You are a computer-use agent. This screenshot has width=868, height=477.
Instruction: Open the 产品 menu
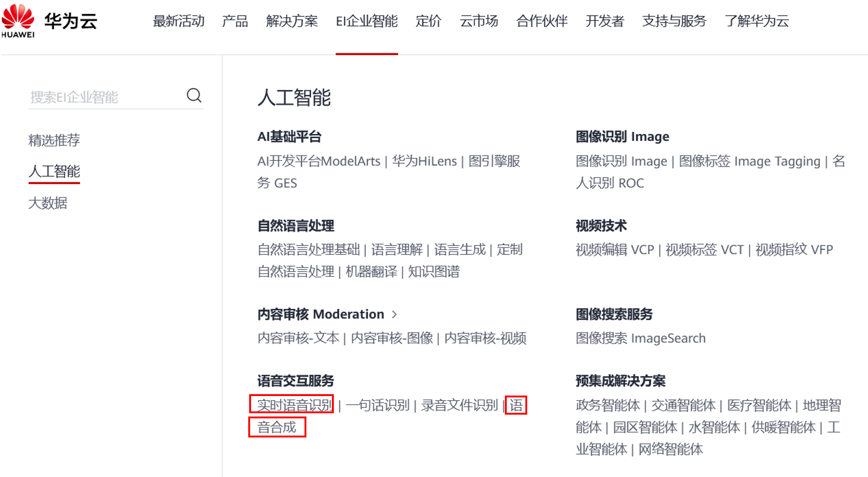[x=235, y=21]
